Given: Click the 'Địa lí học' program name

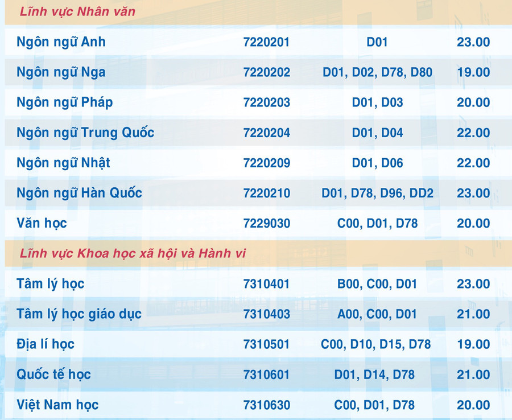Looking at the screenshot, I should [46, 344].
